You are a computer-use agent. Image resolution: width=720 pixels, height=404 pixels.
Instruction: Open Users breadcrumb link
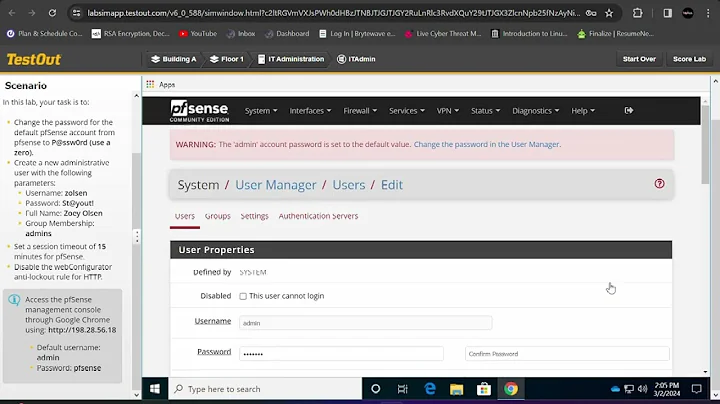[349, 185]
